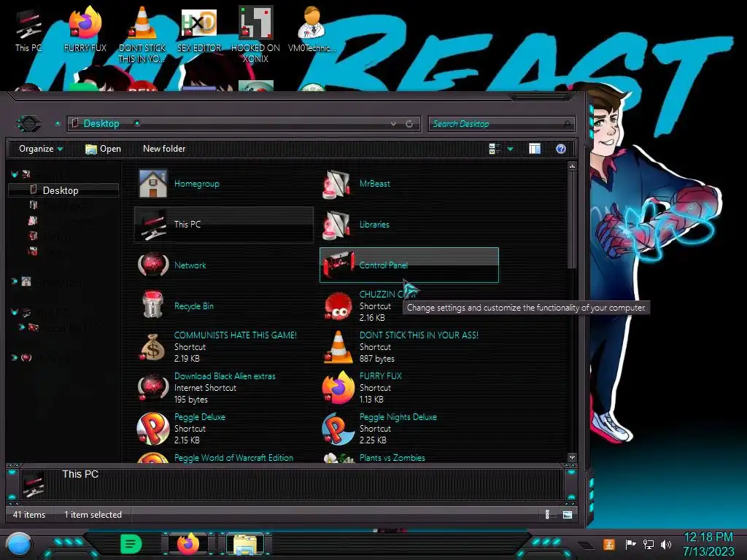Click the FURRY FUX desktop icon on wallpaper
747x560 pixels.
[x=85, y=28]
